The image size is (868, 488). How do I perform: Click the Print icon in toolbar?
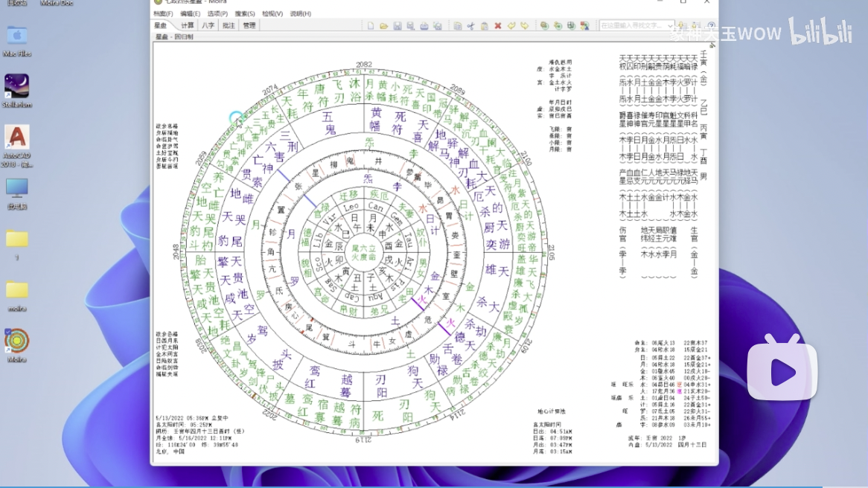point(424,26)
